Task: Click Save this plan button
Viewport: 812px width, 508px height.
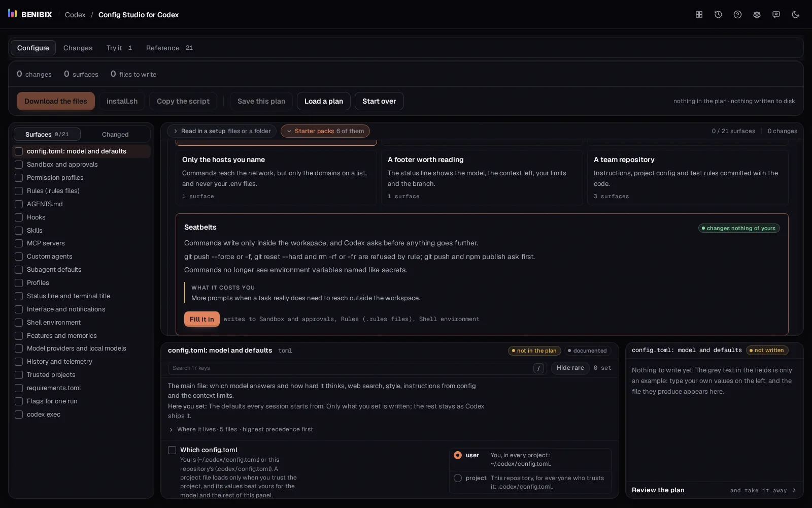Action: point(261,101)
